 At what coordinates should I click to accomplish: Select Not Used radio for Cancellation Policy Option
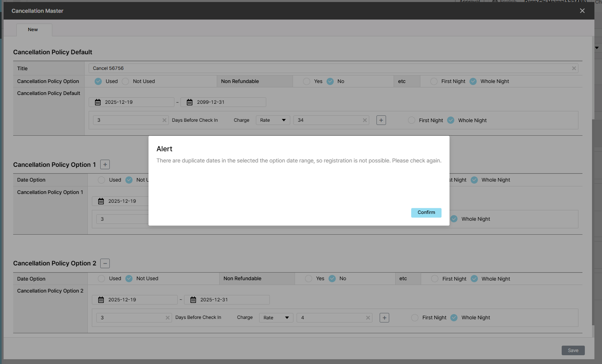tap(126, 81)
